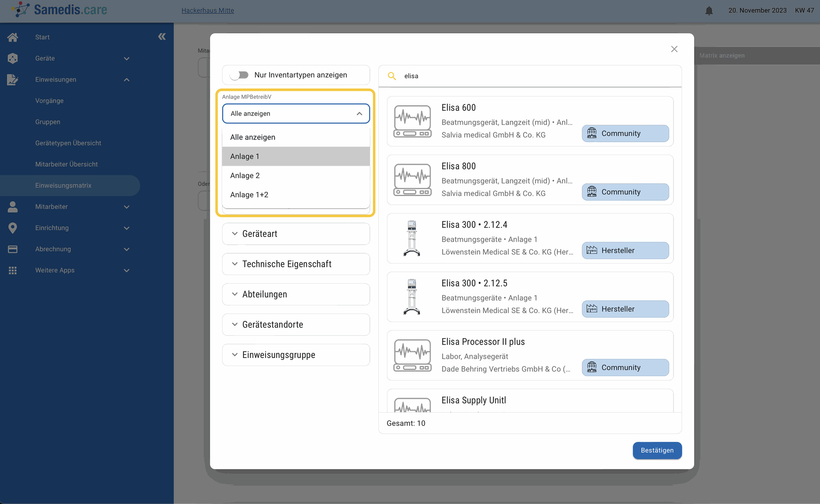The image size is (820, 504).
Task: Click the Mitarbeiter person icon
Action: [13, 207]
